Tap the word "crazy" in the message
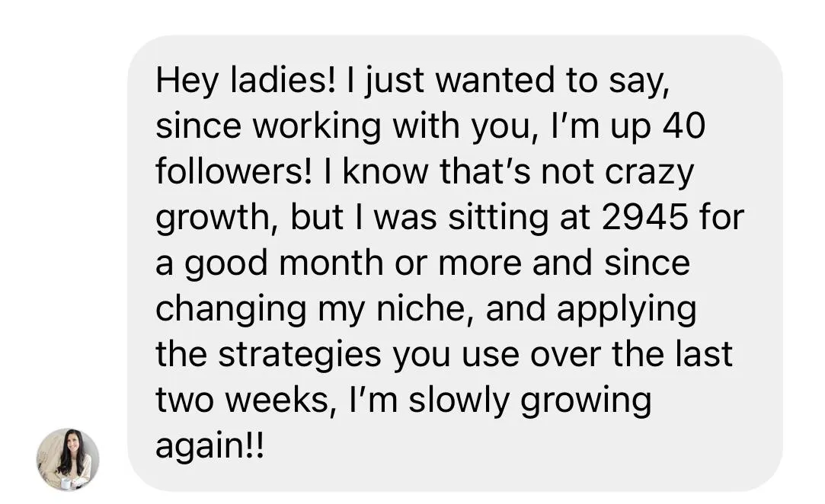 pos(649,173)
